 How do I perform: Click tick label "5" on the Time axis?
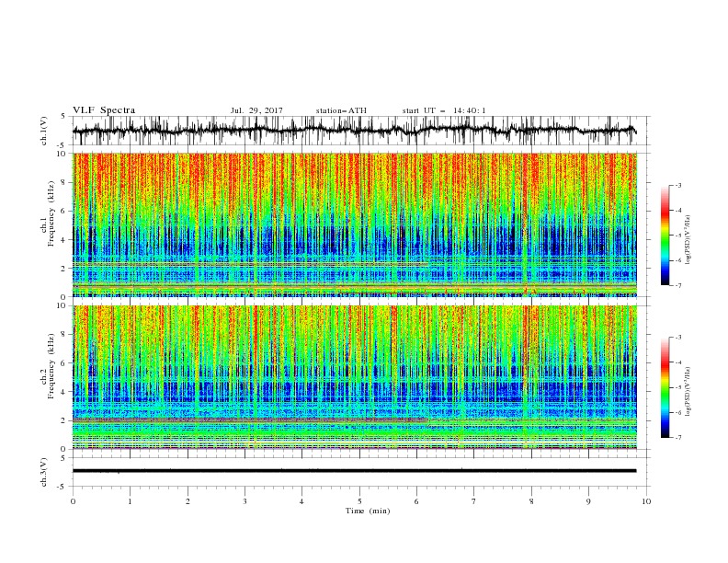[x=359, y=501]
